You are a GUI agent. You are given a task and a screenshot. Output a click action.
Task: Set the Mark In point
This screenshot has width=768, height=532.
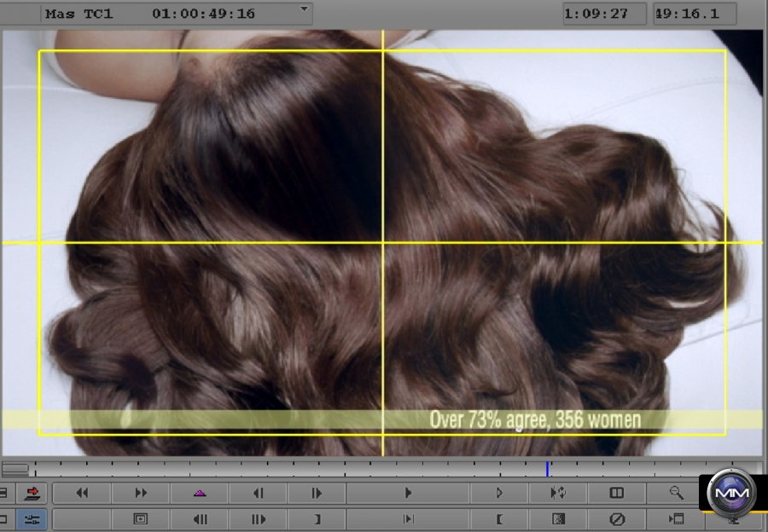point(499,519)
